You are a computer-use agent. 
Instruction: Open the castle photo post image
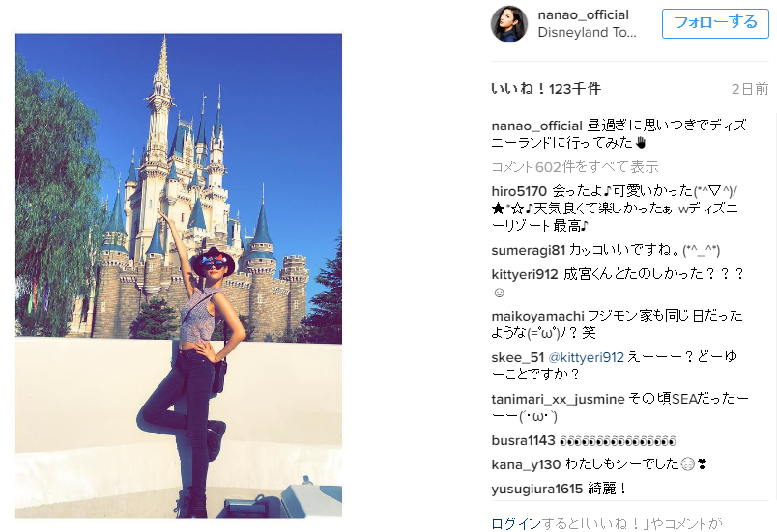pos(179,275)
